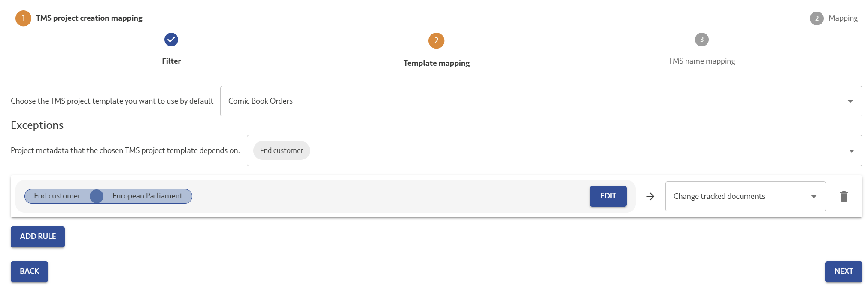Click the equals operator in the rule

(x=97, y=196)
